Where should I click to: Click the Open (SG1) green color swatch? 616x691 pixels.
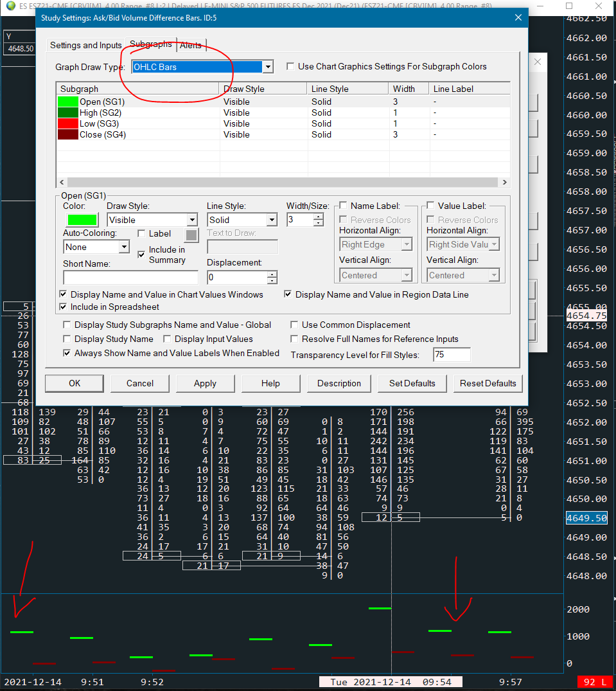(x=81, y=220)
